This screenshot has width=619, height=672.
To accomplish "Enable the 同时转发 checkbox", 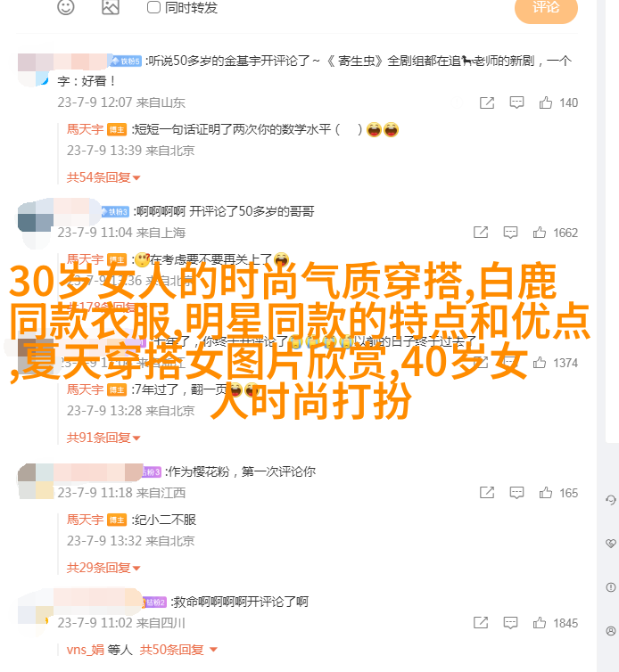I will (x=153, y=7).
